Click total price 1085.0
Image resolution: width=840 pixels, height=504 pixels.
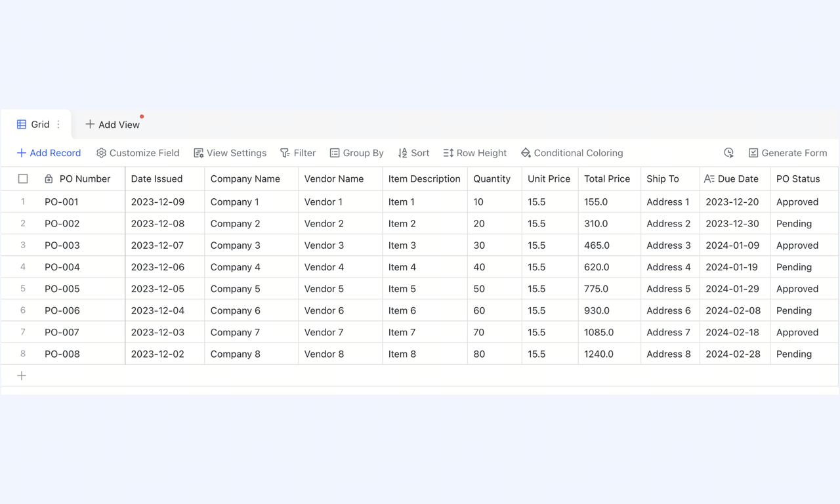coord(610,332)
